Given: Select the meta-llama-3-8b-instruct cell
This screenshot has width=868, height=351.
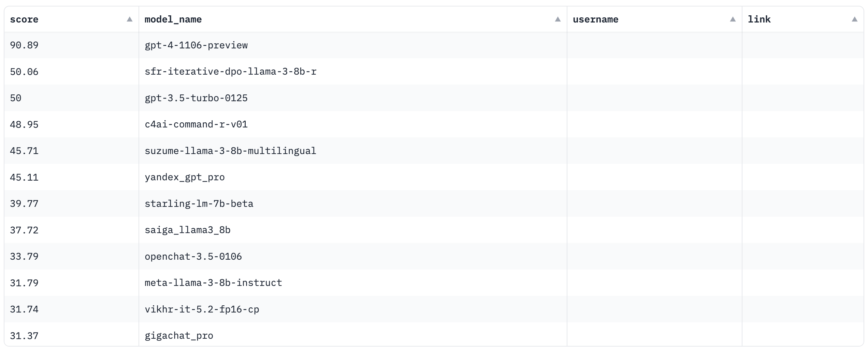Looking at the screenshot, I should pyautogui.click(x=213, y=283).
